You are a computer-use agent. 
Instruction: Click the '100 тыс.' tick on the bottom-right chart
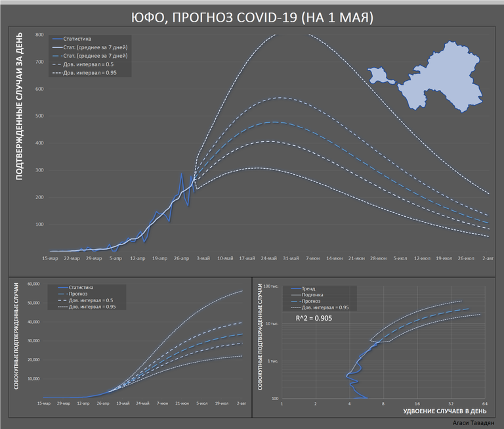[x=270, y=285]
